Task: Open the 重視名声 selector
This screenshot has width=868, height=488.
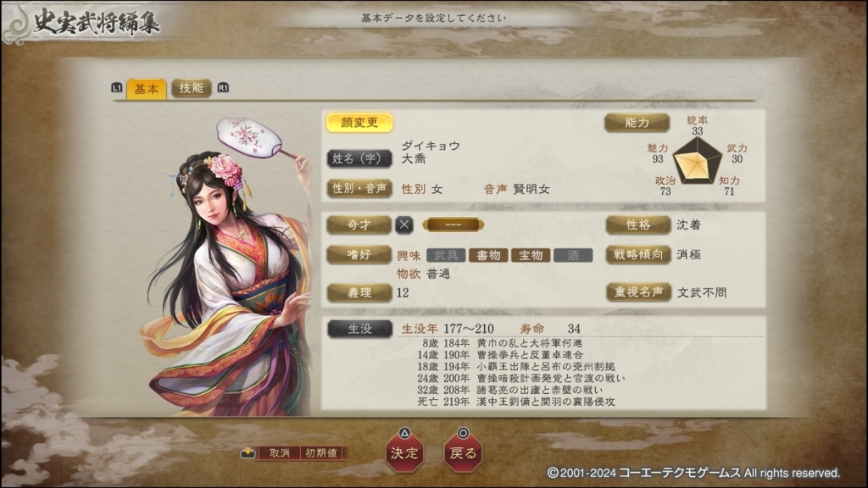Action: click(638, 292)
